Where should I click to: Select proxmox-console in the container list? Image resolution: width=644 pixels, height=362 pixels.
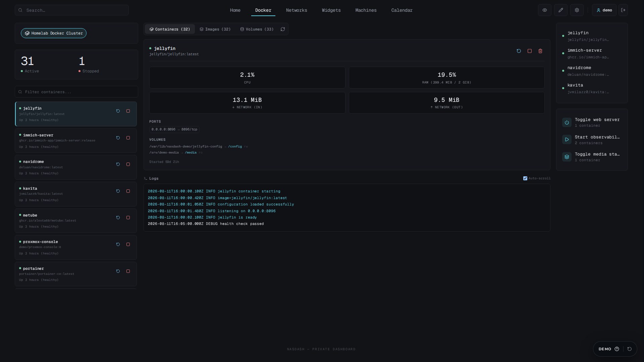(76, 247)
